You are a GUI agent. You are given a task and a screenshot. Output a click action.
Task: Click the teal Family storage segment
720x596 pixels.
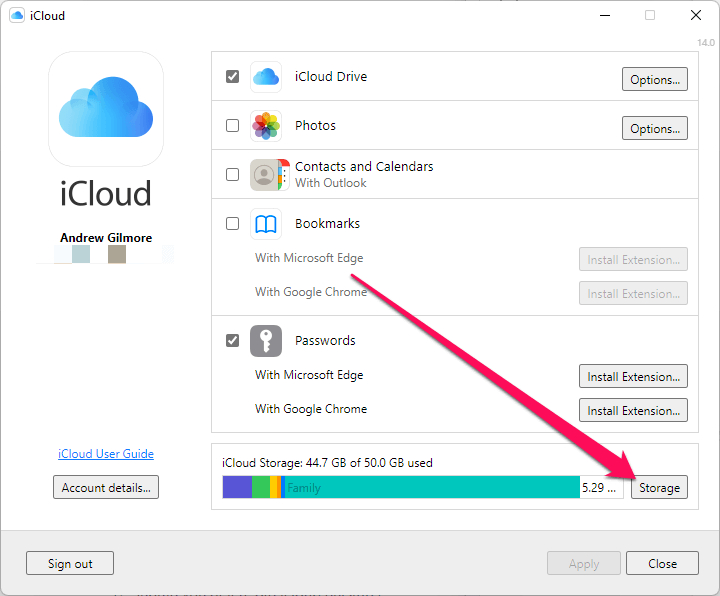coord(432,487)
